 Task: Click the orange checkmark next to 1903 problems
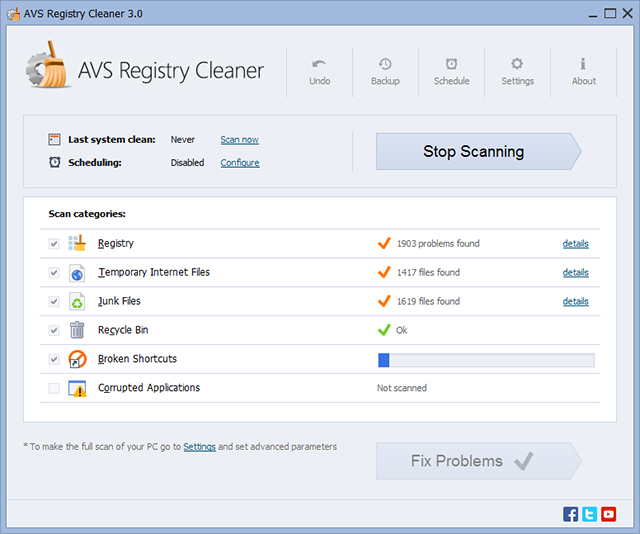pos(384,243)
